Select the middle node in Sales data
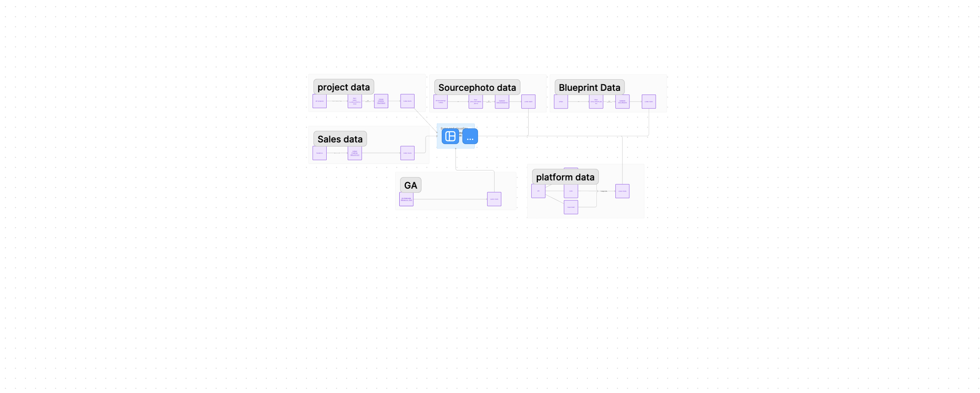This screenshot has height=393, width=980. click(x=355, y=153)
